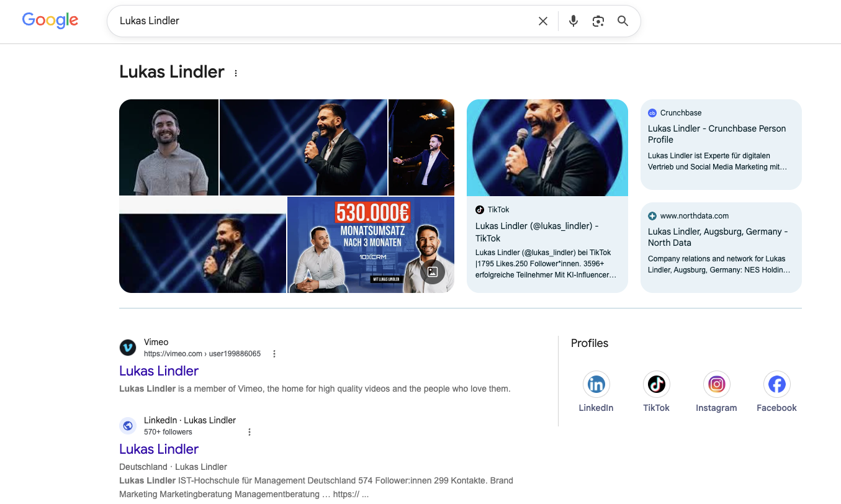Open the Vimeo Lukas Lindler result link

[159, 371]
